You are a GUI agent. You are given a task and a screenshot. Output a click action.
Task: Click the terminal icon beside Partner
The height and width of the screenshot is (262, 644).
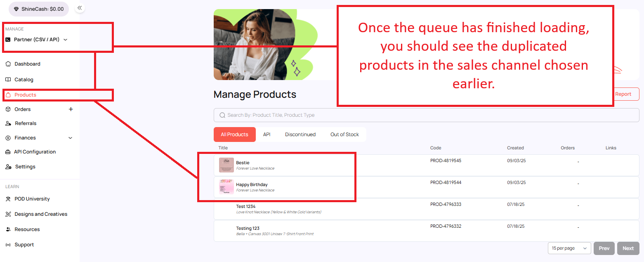click(x=8, y=40)
